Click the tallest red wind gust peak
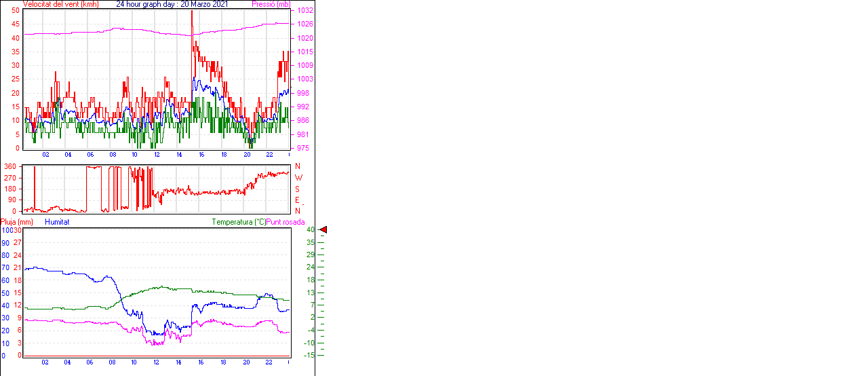The height and width of the screenshot is (376, 868). click(x=192, y=14)
